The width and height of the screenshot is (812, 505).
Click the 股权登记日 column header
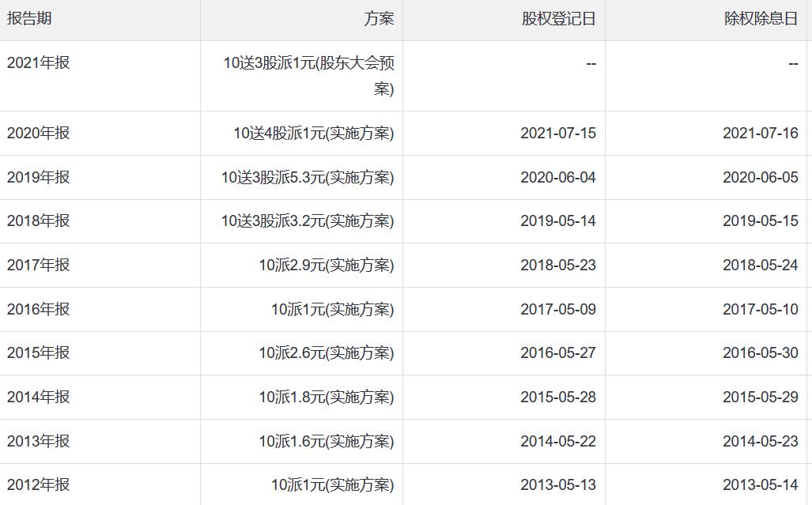click(x=558, y=19)
